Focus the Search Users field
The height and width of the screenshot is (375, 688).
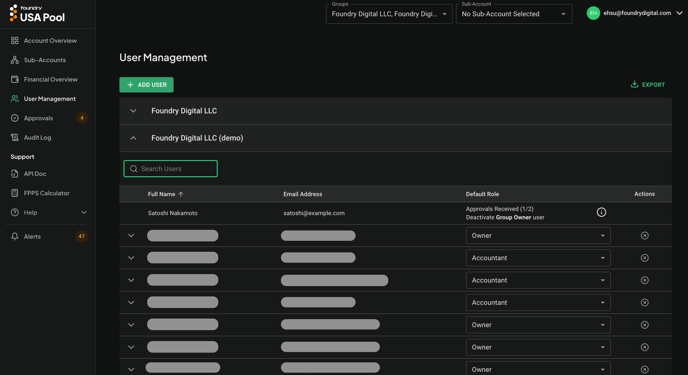171,168
